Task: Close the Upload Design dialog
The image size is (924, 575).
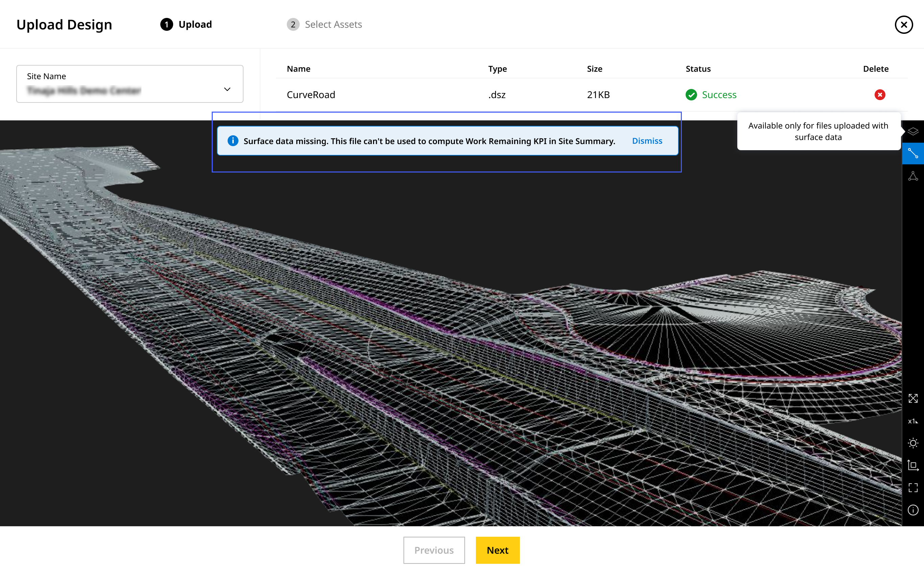Action: [903, 25]
